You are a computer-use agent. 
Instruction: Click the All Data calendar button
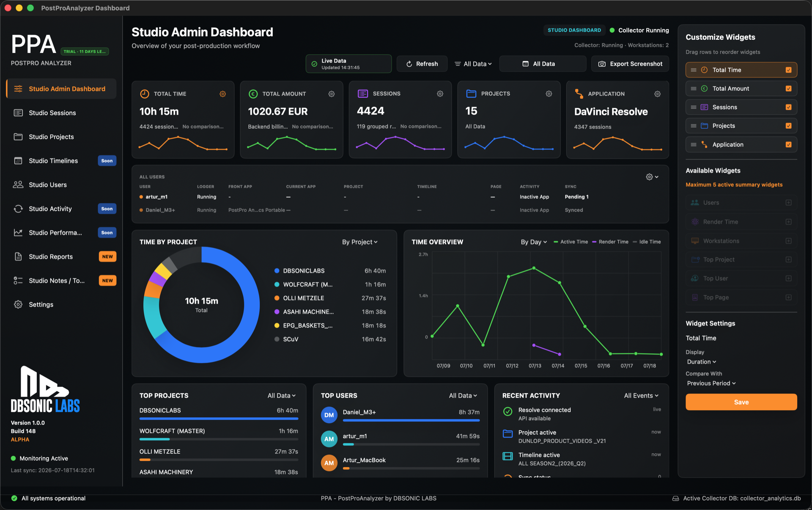coord(543,64)
